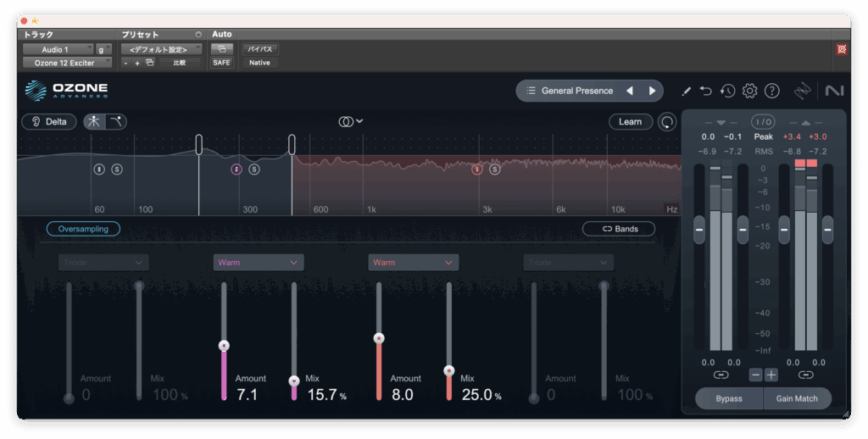Image resolution: width=868 pixels, height=439 pixels.
Task: Expand the stereo circles mode dropdown
Action: pos(351,121)
